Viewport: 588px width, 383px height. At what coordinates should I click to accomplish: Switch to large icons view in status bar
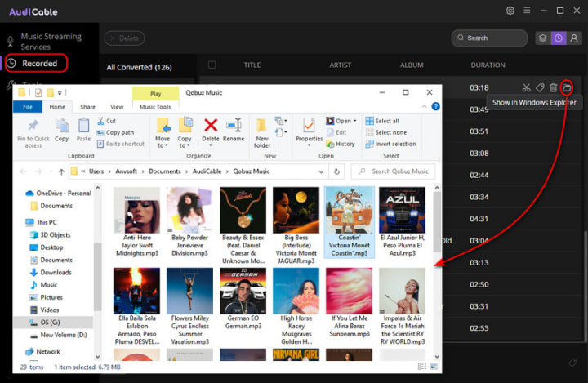[x=434, y=367]
